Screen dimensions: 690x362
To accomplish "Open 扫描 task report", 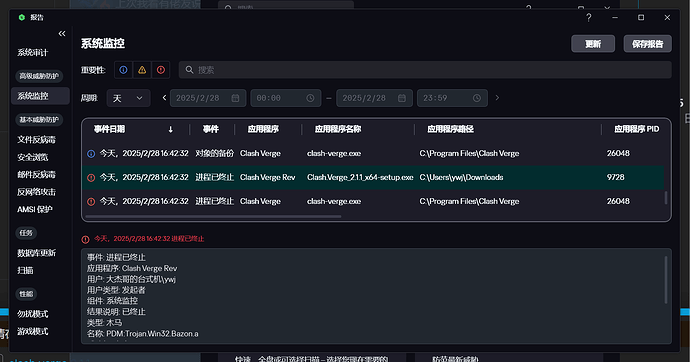I will (x=25, y=271).
